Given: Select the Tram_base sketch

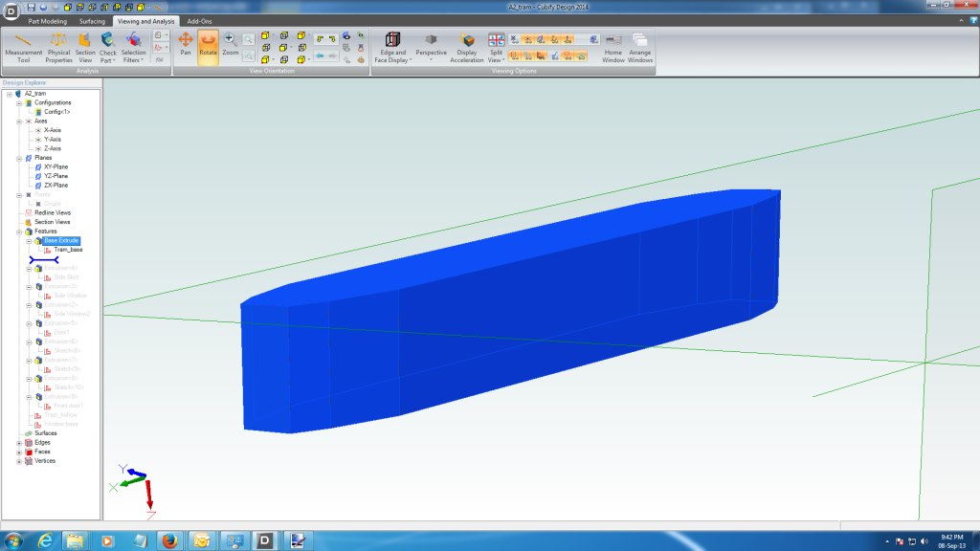Looking at the screenshot, I should (x=67, y=249).
